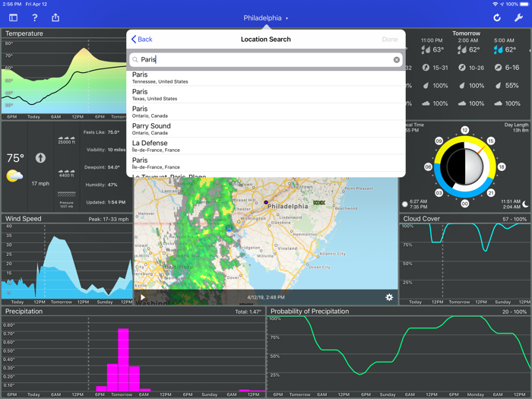The height and width of the screenshot is (399, 532).
Task: Tap the share icon in toolbar
Action: click(x=55, y=17)
